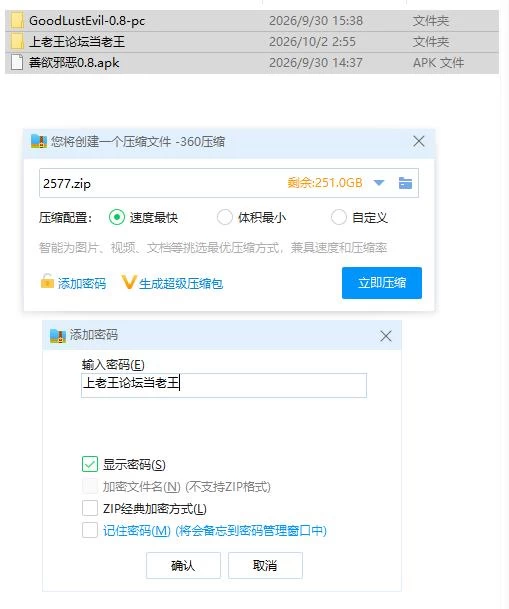
Task: Click the 善欲邪恶0.8.apk file icon
Action: pyautogui.click(x=17, y=63)
